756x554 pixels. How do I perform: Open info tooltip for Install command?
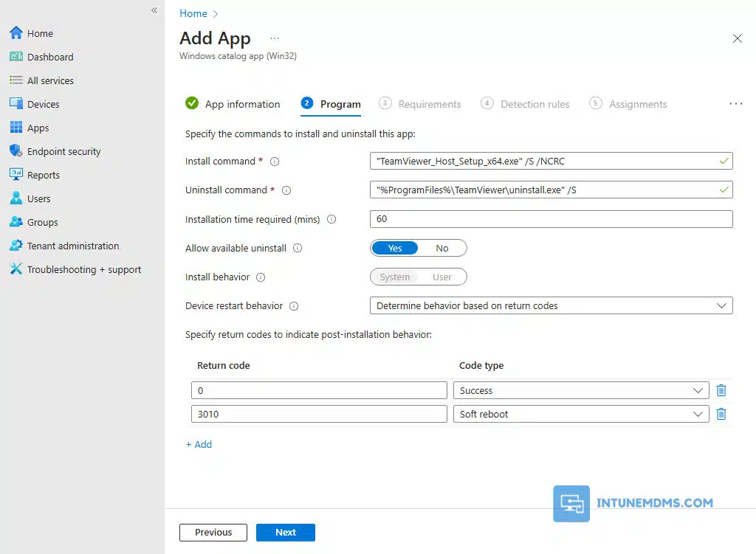275,162
